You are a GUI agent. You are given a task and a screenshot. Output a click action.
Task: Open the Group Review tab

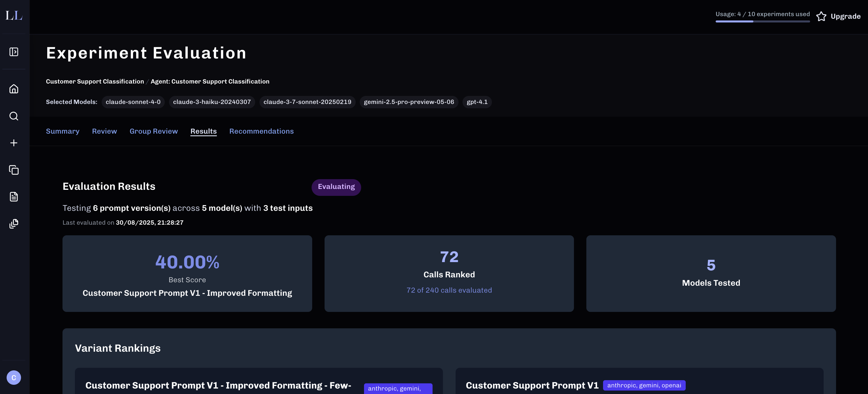[154, 131]
